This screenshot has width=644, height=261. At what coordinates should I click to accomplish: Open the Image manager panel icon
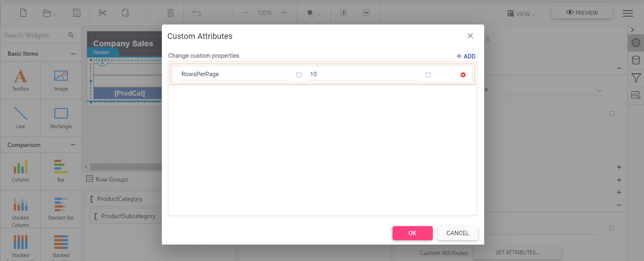click(x=636, y=95)
